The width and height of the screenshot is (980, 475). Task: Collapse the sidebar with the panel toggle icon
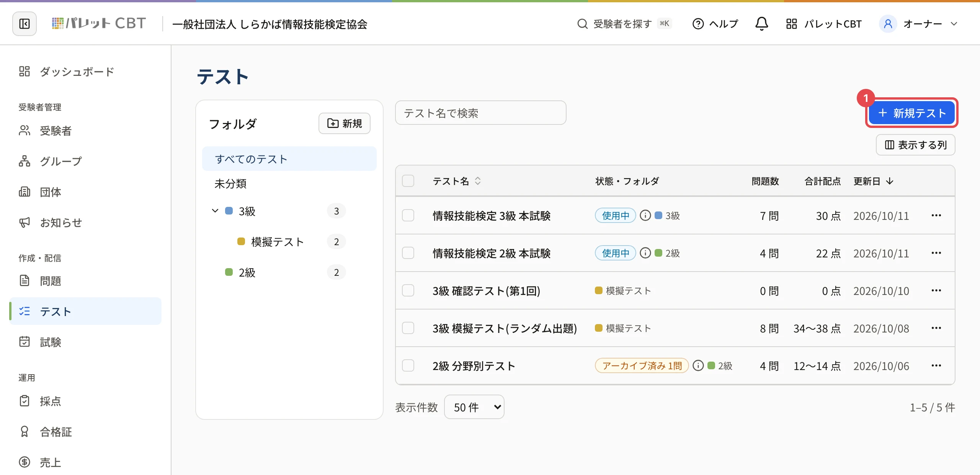[x=24, y=24]
